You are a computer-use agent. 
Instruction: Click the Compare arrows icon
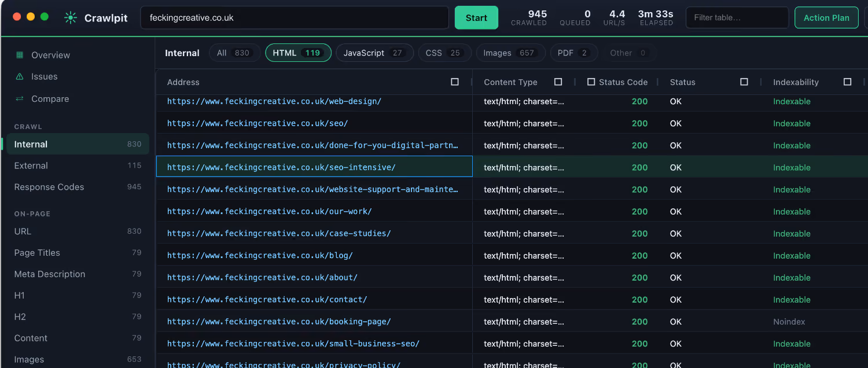coord(20,99)
